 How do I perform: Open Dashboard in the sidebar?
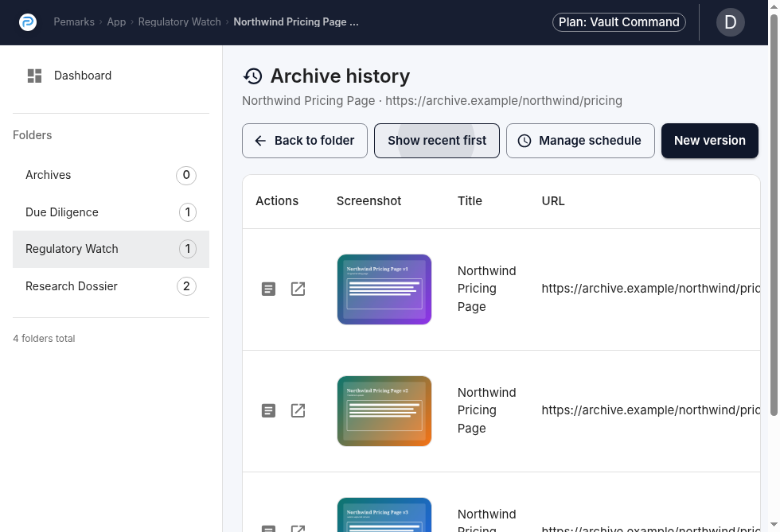point(111,76)
